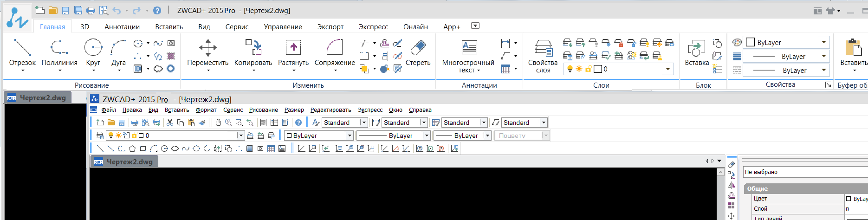The image size is (868, 220).
Task: Switch to the 3D ribbon tab
Action: [84, 27]
